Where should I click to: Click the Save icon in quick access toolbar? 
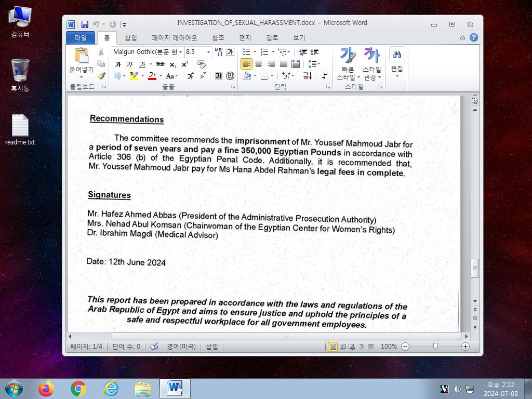(85, 24)
